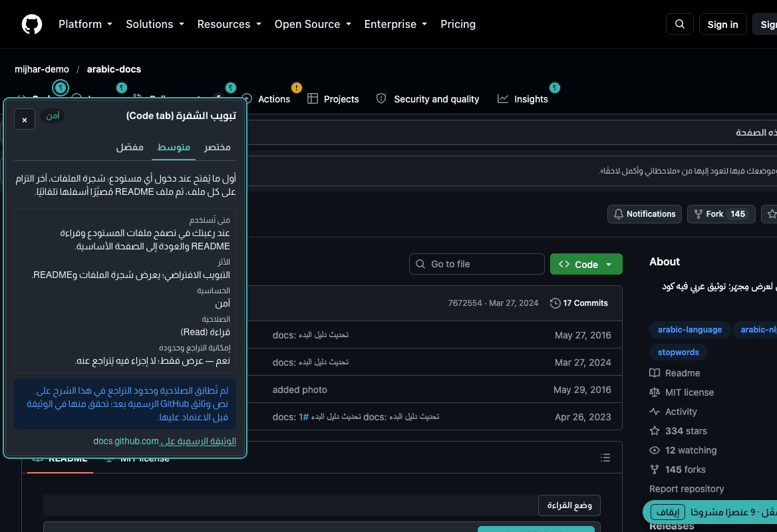Click the bell icon in Notifications button
This screenshot has height=532, width=777.
(619, 214)
